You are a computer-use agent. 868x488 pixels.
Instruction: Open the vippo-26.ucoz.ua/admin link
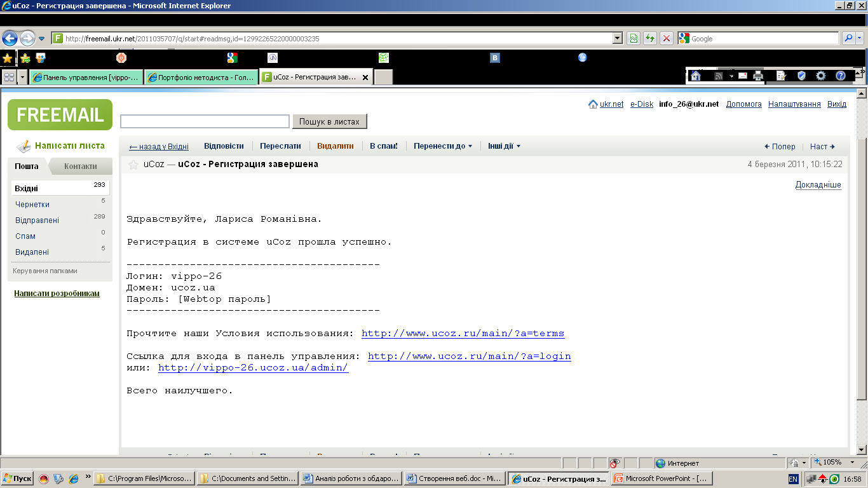tap(253, 368)
